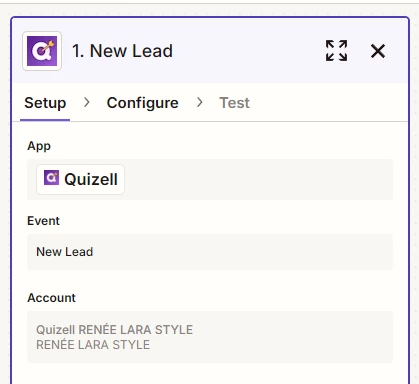
Task: Open the App field showing Quizell
Action: pos(210,179)
